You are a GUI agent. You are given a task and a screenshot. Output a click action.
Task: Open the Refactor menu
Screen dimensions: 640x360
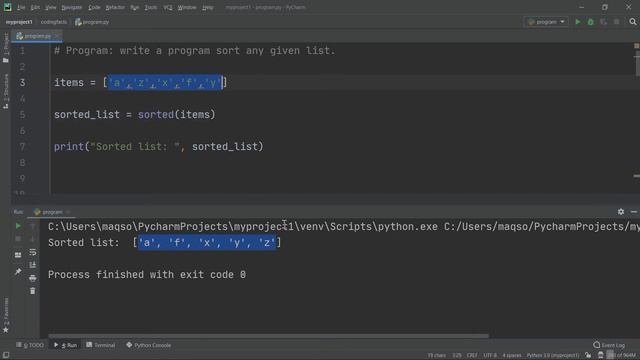(115, 7)
